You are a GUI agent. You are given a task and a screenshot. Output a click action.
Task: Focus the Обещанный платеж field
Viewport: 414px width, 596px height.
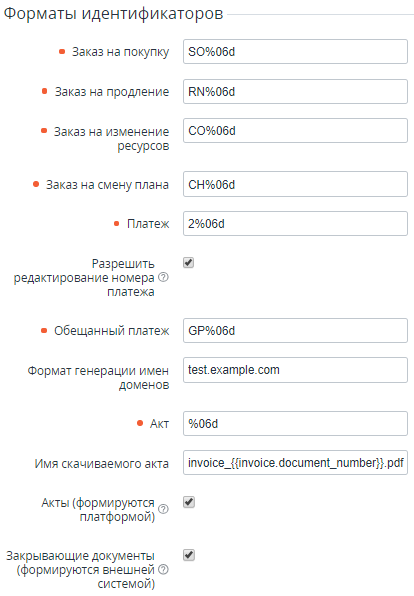pos(295,331)
